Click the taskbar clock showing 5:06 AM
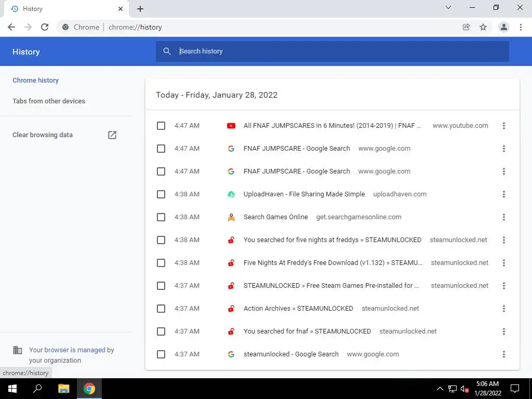The image size is (532, 399). tap(487, 389)
